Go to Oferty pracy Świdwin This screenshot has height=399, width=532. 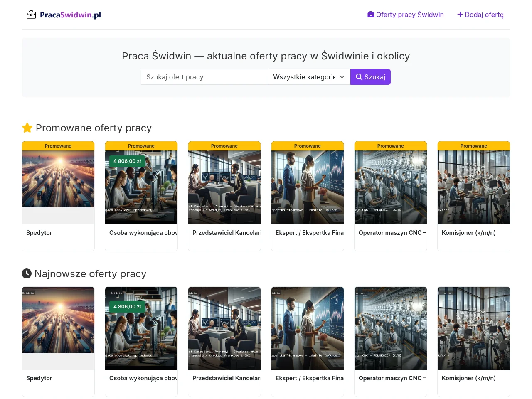tap(406, 15)
